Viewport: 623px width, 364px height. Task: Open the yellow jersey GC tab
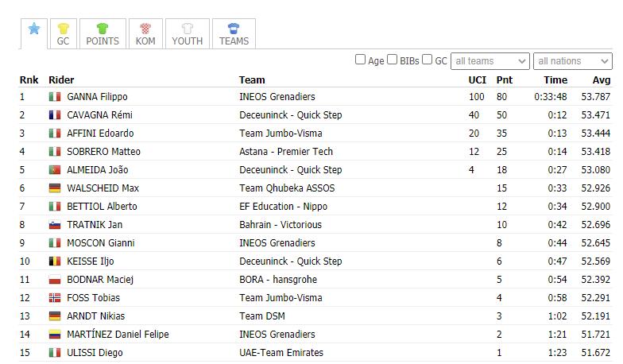click(64, 33)
